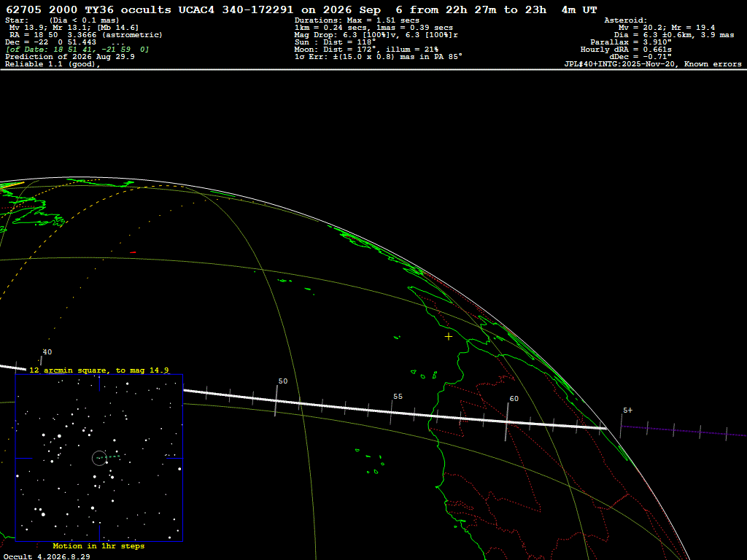Click the 50 minute tick on path
The width and height of the screenshot is (747, 560).
click(276, 400)
